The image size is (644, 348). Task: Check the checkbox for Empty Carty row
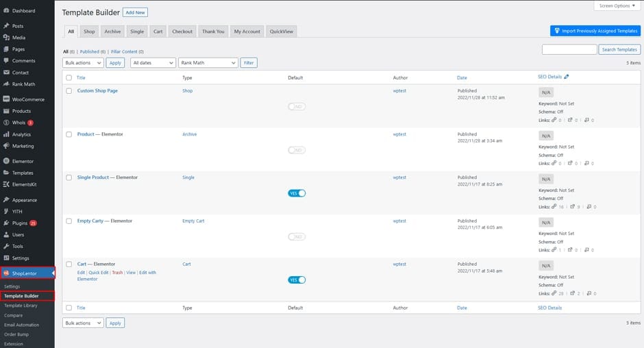[x=69, y=221]
